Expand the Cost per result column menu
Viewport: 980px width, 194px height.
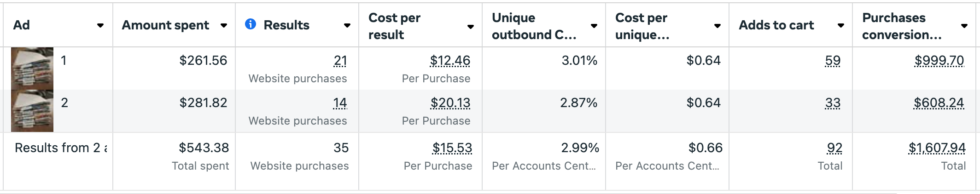click(471, 27)
